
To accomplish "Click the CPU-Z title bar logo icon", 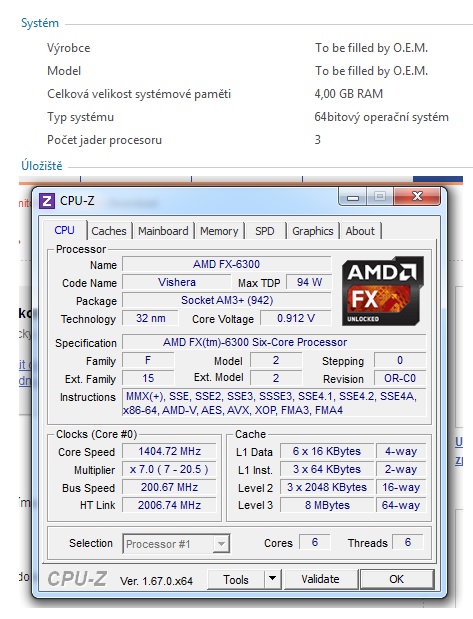I will [x=47, y=201].
